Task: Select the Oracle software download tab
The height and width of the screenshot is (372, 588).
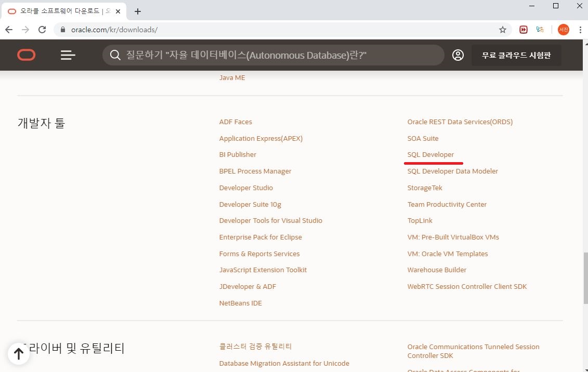Action: [x=64, y=11]
